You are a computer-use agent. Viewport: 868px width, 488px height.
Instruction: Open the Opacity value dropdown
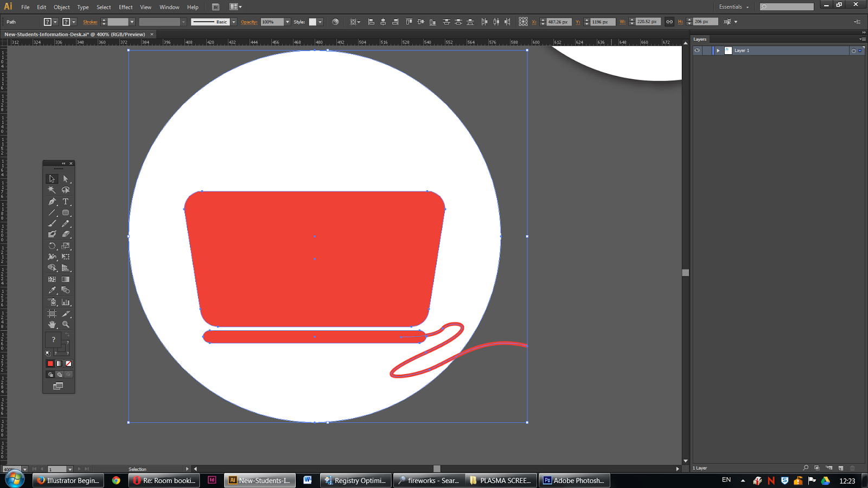coord(287,22)
